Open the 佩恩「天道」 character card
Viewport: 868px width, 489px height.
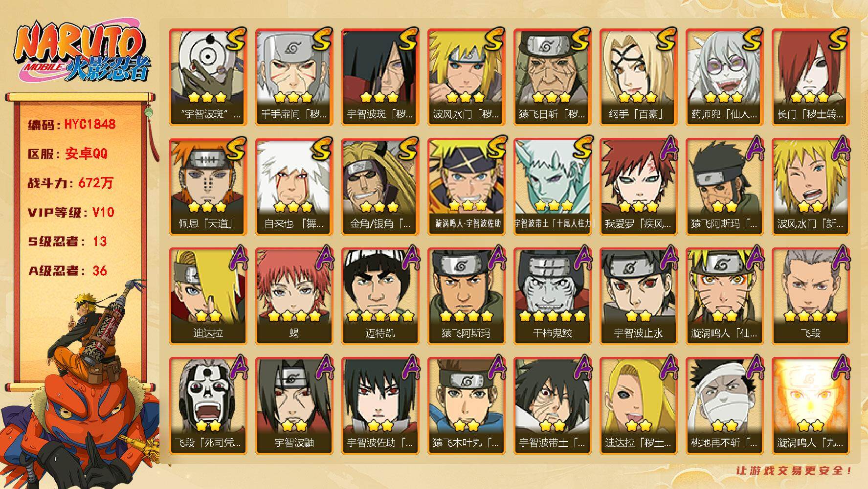point(208,187)
